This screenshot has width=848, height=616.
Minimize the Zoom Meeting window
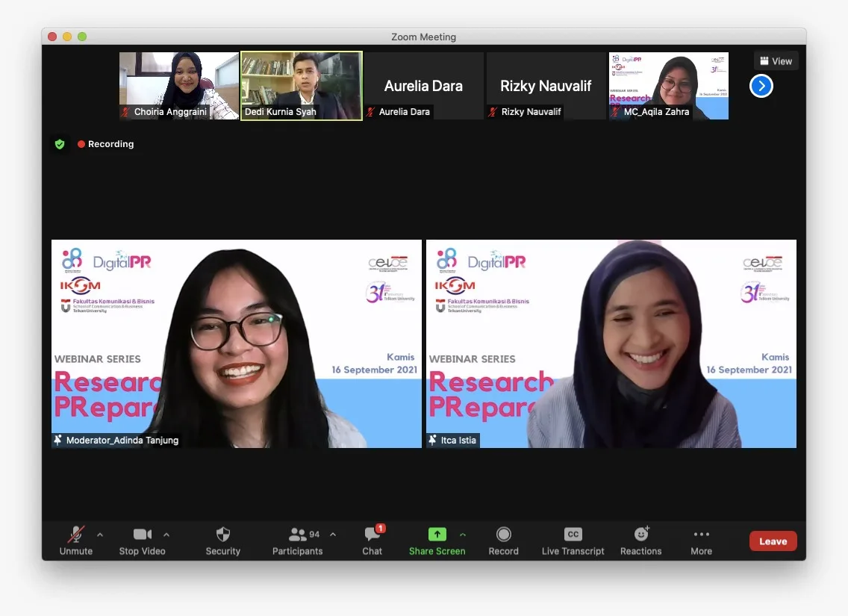[x=67, y=37]
